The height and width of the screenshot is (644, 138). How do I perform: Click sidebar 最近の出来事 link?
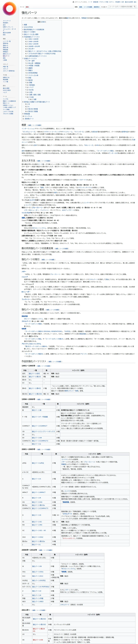(7, 33)
